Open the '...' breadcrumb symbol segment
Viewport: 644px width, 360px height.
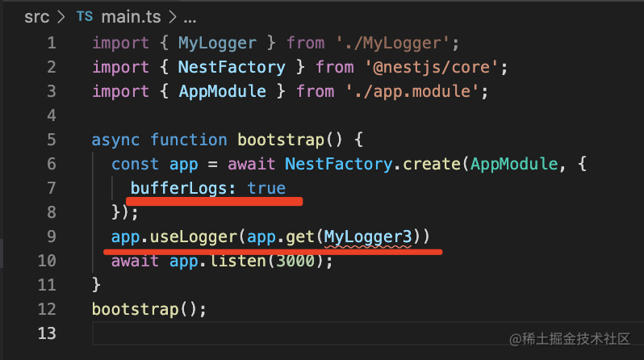pyautogui.click(x=190, y=19)
